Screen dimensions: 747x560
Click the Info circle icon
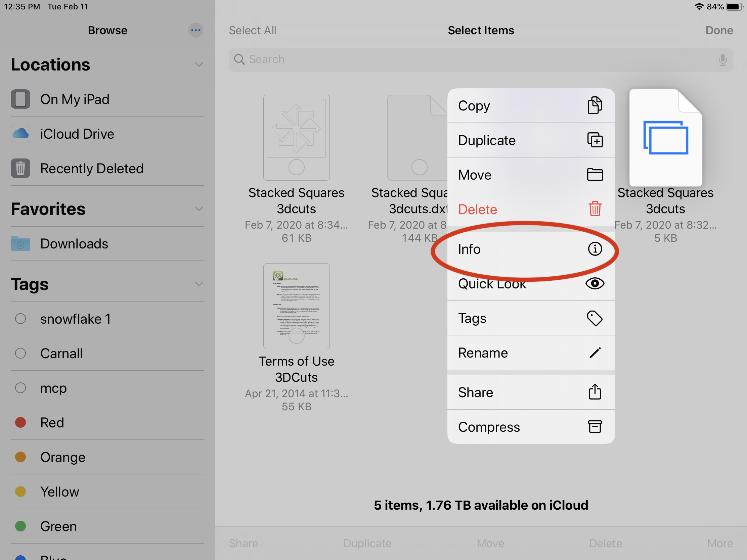(595, 249)
